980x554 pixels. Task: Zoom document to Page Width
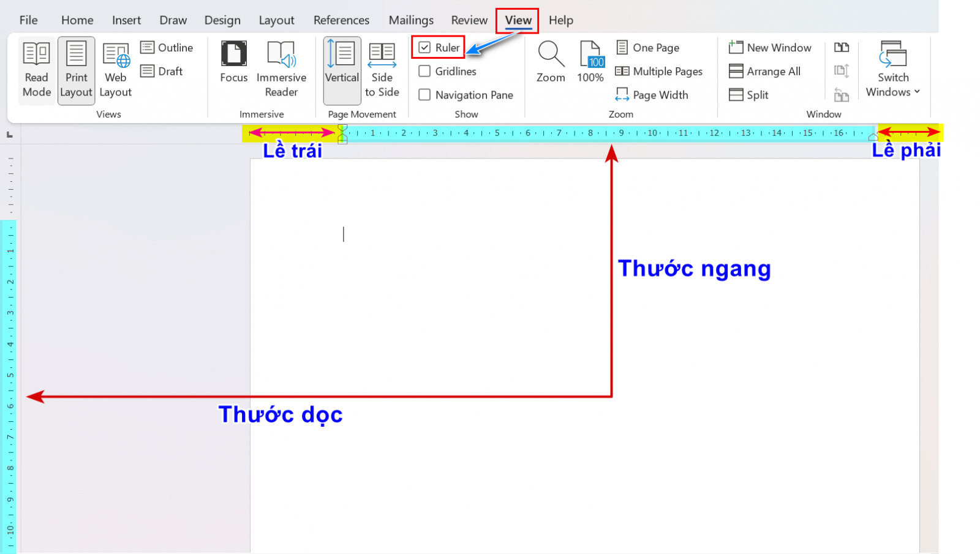(653, 95)
